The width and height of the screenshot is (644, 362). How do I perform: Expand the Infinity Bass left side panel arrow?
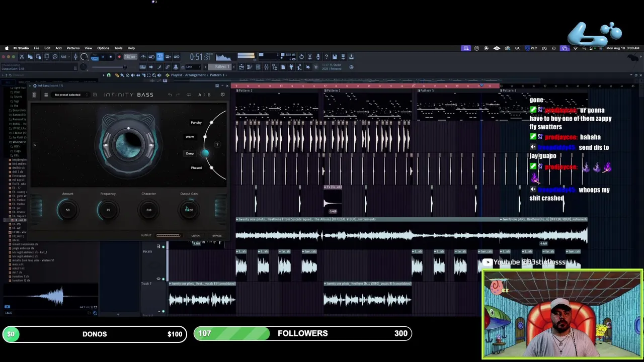coord(35,145)
